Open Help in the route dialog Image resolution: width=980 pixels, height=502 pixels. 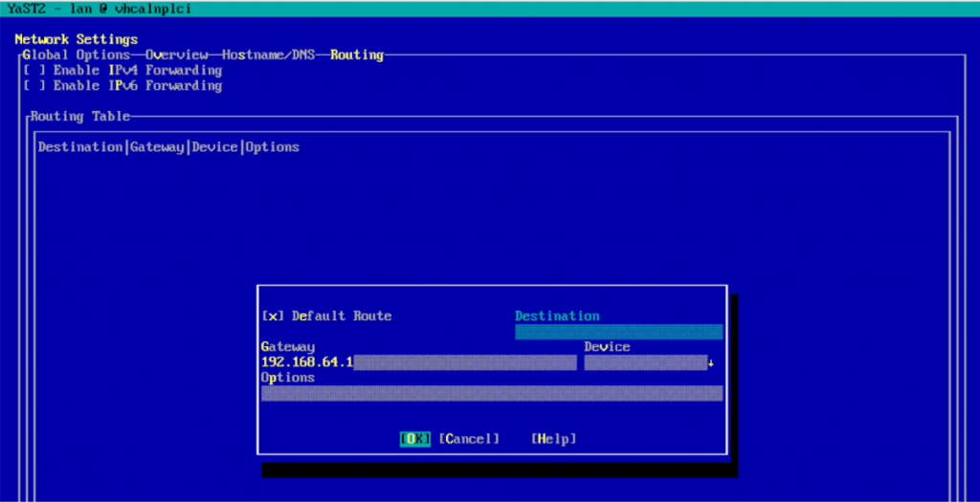point(553,439)
